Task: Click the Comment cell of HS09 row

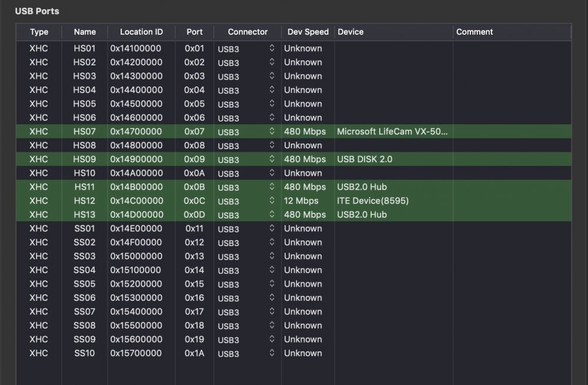Action: 512,160
